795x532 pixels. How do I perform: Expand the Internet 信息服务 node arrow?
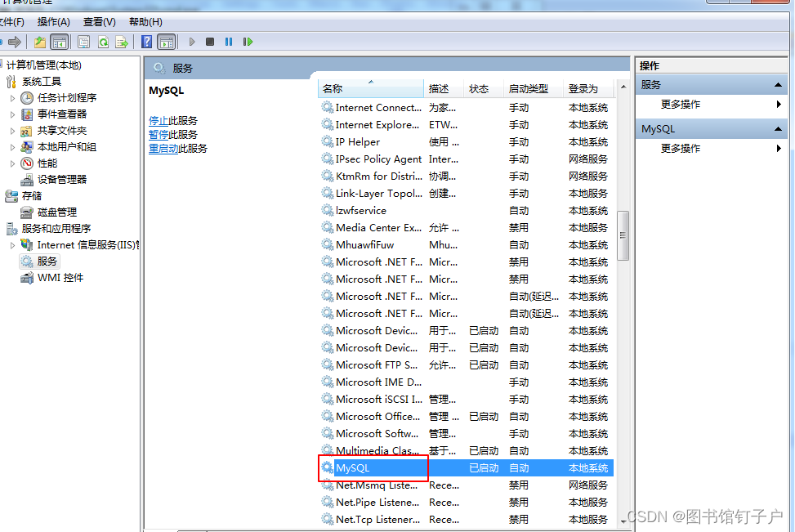(13, 245)
